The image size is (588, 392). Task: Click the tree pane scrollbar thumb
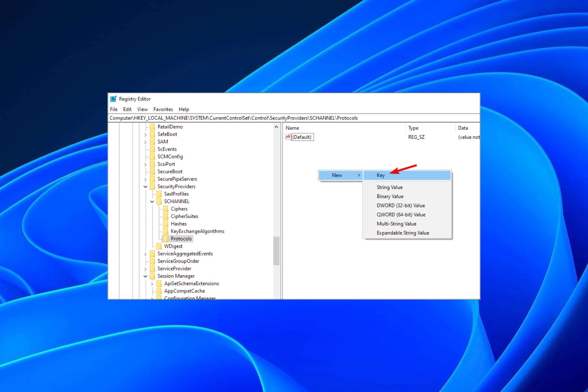(x=276, y=251)
